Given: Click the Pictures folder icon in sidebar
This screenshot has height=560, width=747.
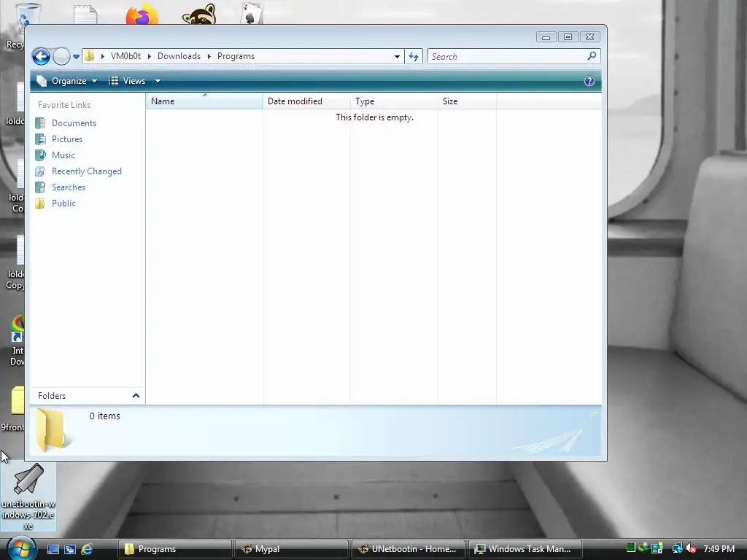Looking at the screenshot, I should [x=41, y=139].
